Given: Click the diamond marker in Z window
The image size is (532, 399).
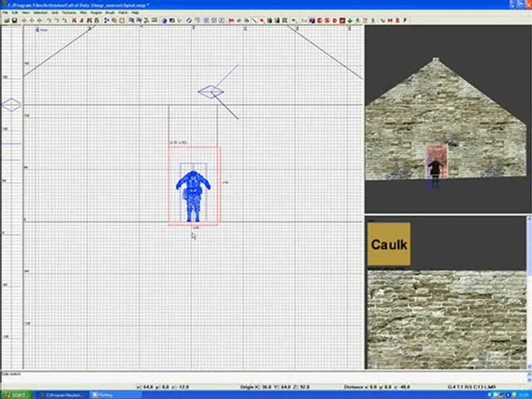Looking at the screenshot, I should pyautogui.click(x=12, y=105).
